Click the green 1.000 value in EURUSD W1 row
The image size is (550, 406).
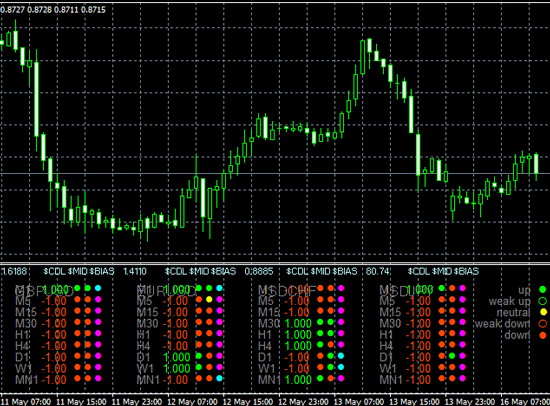point(177,368)
